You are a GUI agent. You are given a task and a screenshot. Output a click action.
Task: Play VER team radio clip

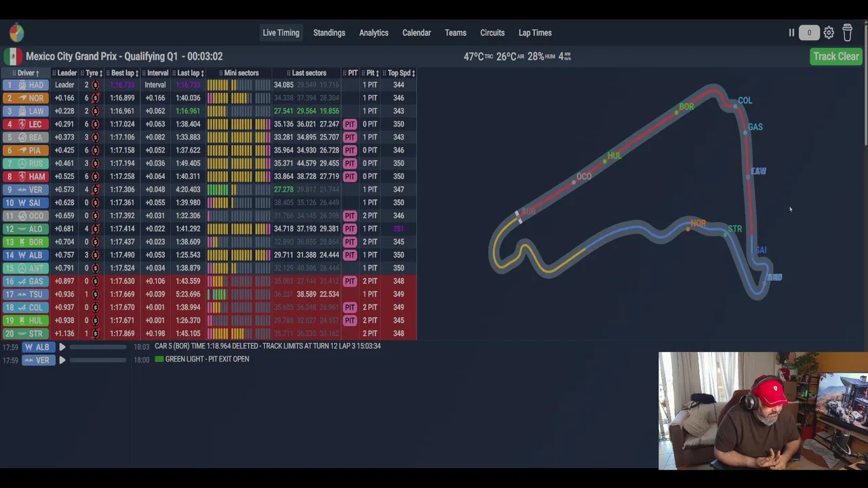click(62, 361)
